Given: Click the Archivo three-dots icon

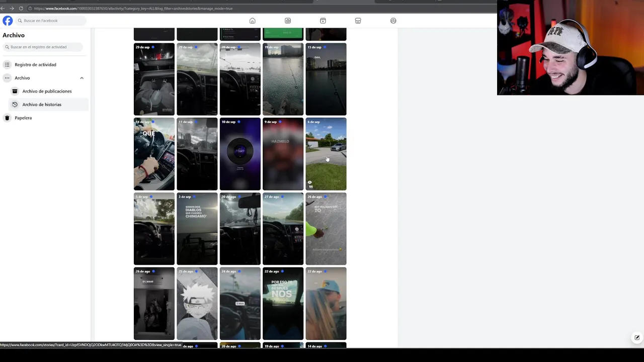Looking at the screenshot, I should click(7, 78).
